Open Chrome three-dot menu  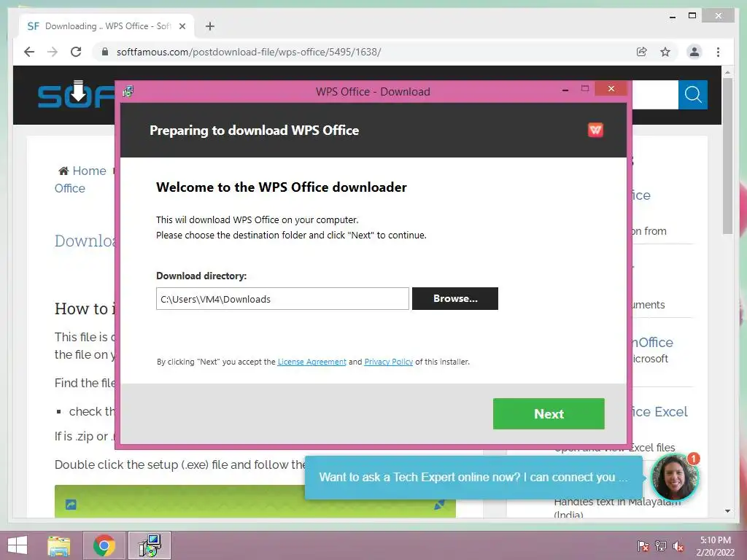pyautogui.click(x=719, y=52)
